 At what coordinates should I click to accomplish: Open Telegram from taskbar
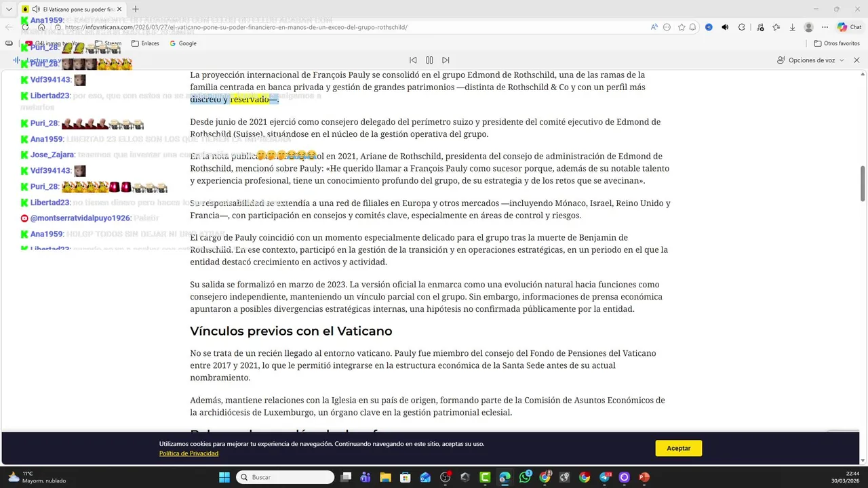[604, 477]
